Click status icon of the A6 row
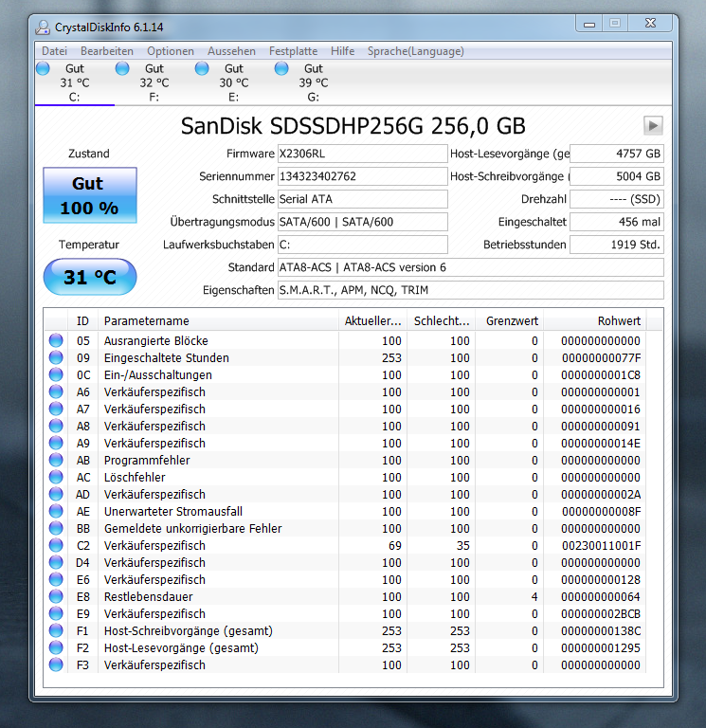The width and height of the screenshot is (706, 728). [x=56, y=392]
